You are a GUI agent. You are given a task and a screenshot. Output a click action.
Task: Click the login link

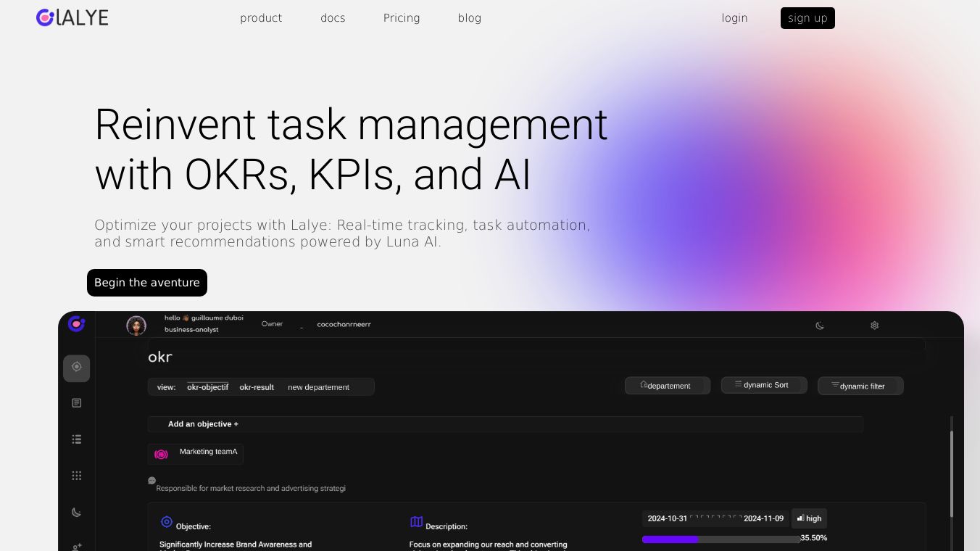[x=734, y=18]
